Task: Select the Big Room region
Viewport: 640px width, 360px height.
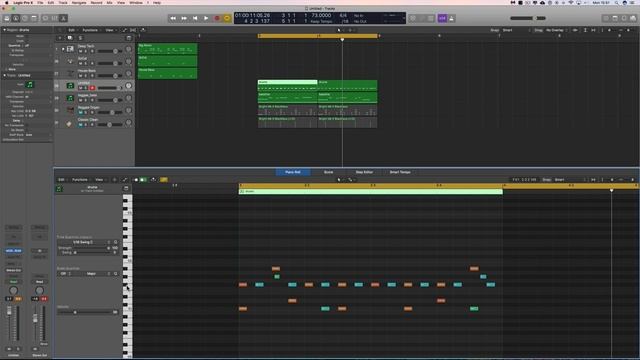Action: click(x=167, y=49)
